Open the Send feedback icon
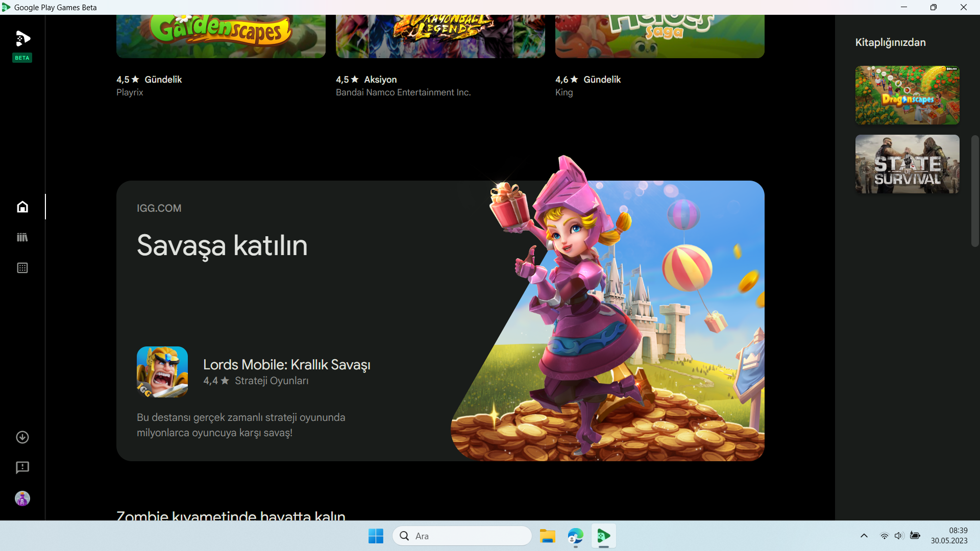Viewport: 980px width, 551px height. pos(22,468)
